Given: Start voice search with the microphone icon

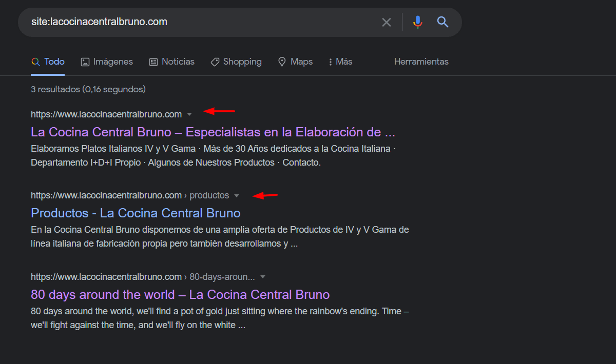Looking at the screenshot, I should coord(418,22).
